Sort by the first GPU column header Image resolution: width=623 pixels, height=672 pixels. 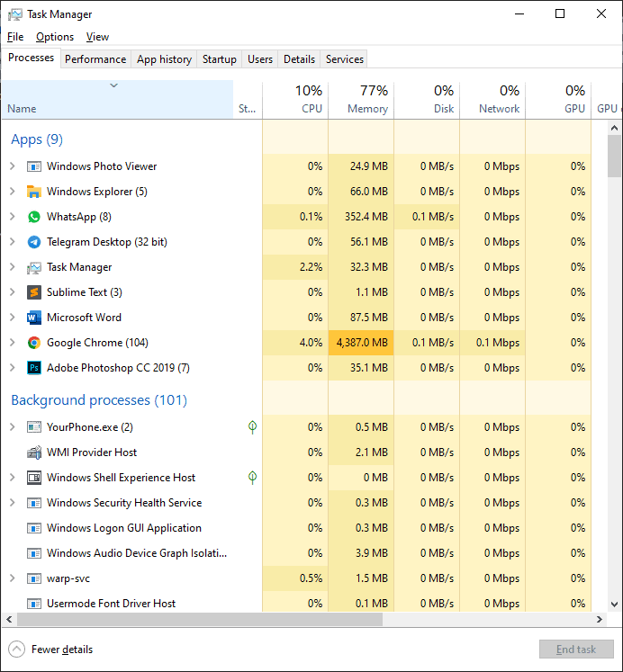pyautogui.click(x=558, y=100)
